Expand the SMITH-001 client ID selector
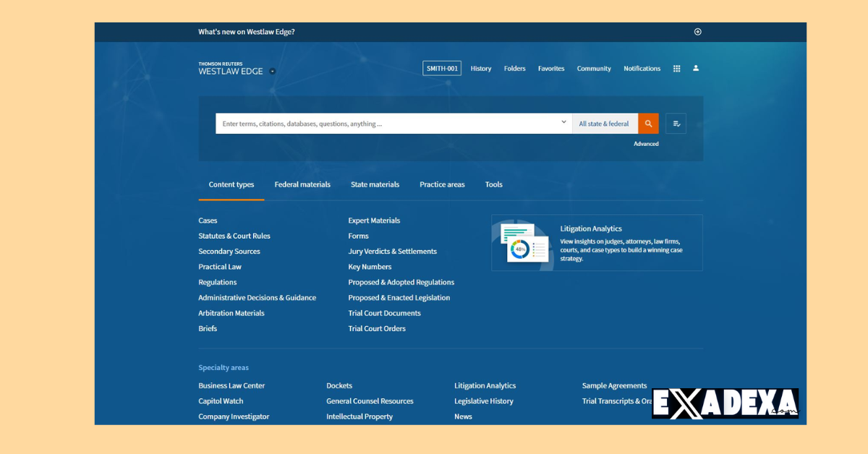 [441, 68]
